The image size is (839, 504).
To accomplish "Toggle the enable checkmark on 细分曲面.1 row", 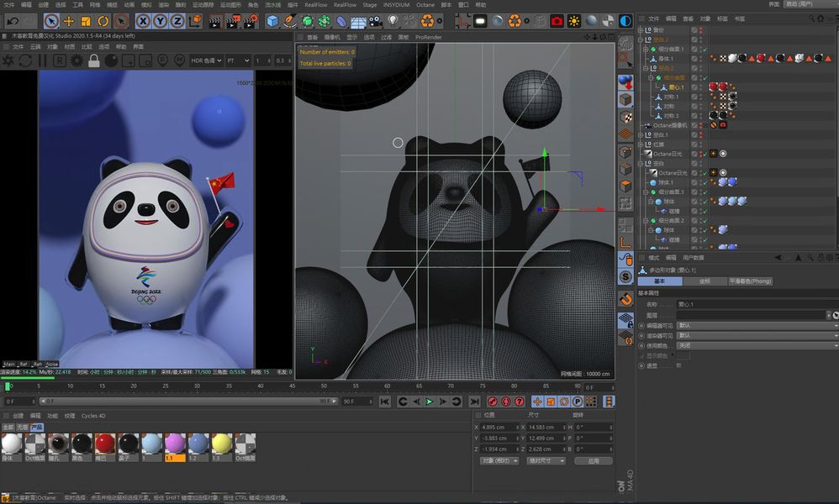I will point(706,50).
